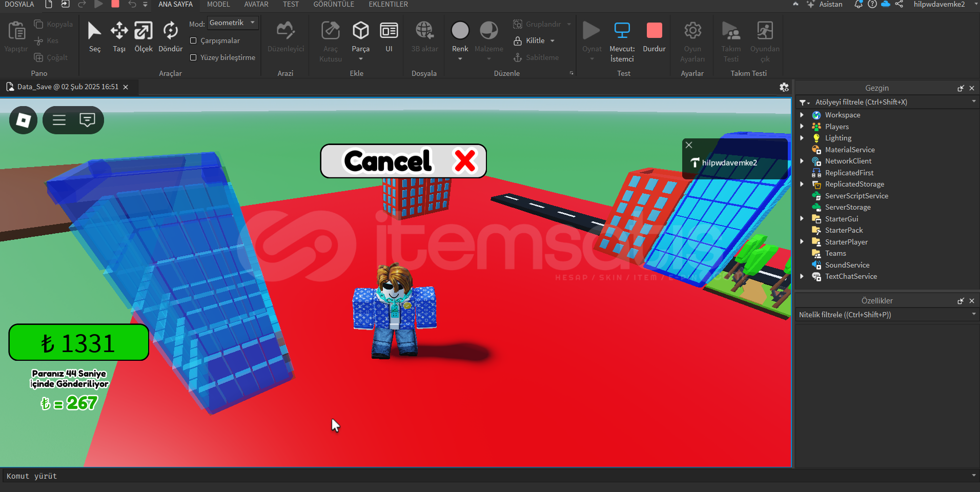Open the help question-mark icon
Screen dimensions: 980x492
pos(872,4)
